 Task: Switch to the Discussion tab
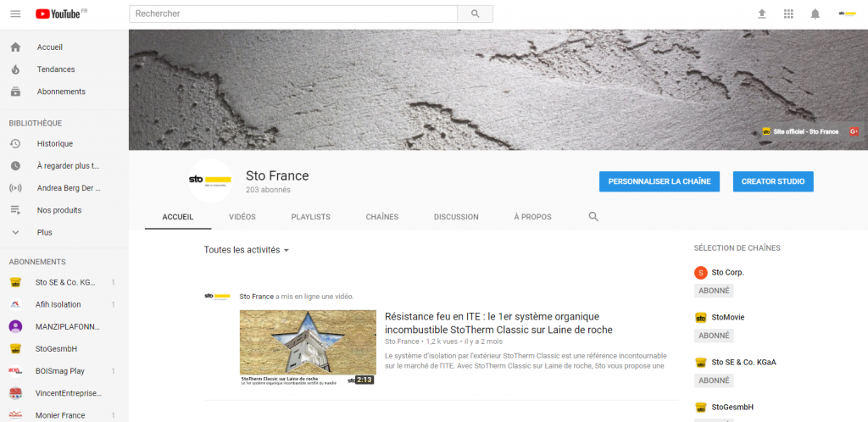pyautogui.click(x=456, y=217)
